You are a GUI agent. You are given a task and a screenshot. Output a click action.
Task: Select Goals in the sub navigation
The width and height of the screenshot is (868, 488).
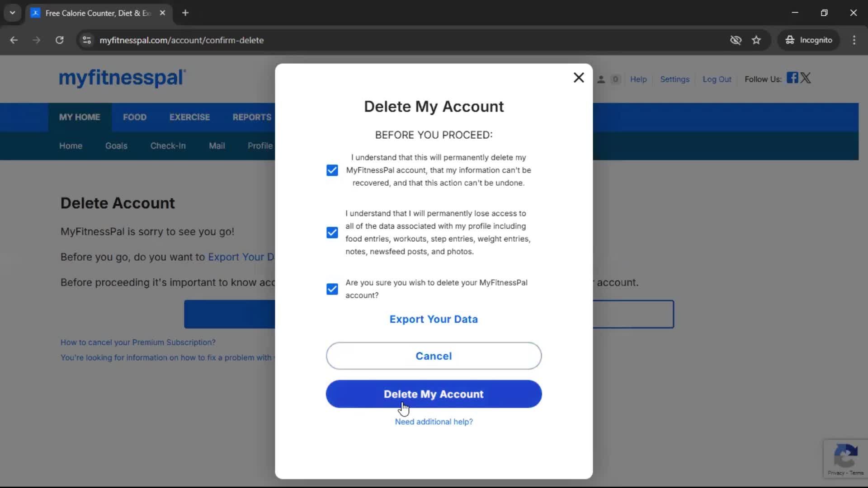(x=116, y=146)
